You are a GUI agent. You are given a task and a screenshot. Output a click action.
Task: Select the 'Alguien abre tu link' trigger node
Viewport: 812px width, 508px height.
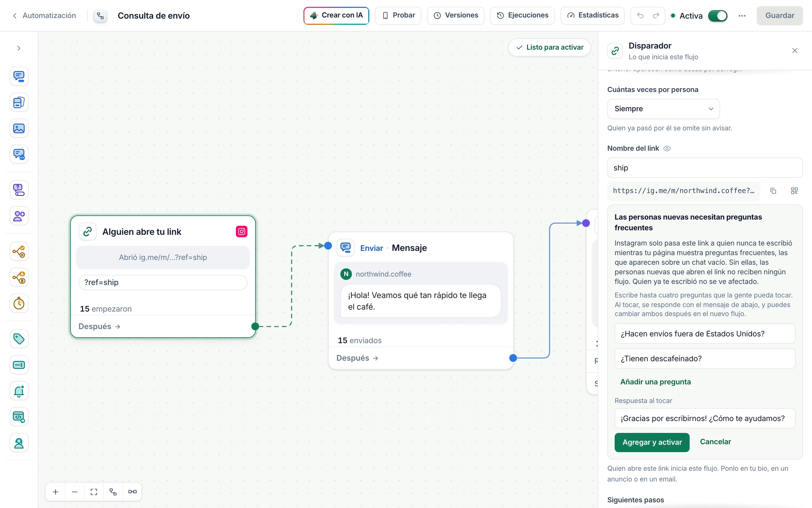click(x=163, y=277)
